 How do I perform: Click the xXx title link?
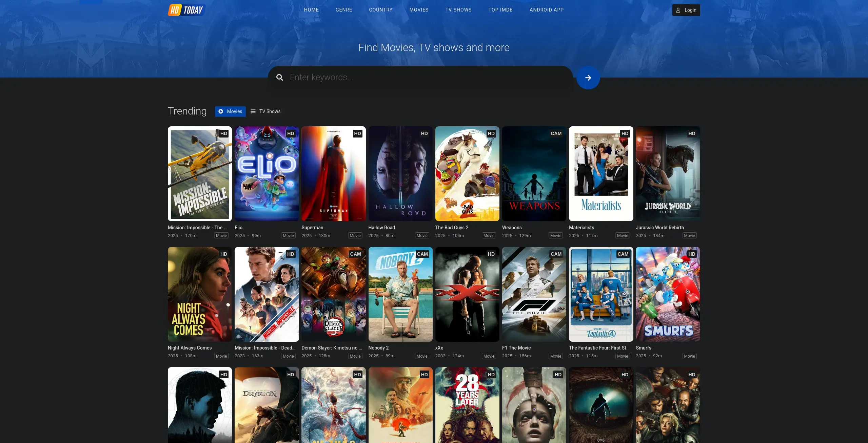(x=439, y=348)
